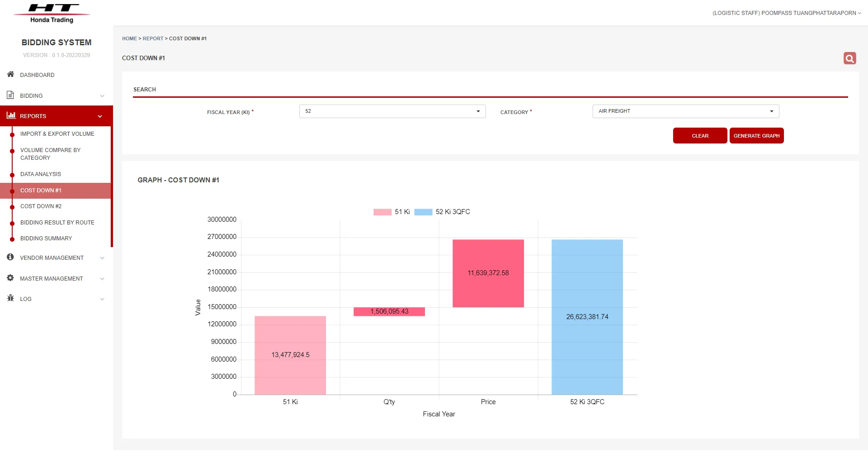Expand the Bidding menu chevron
The height and width of the screenshot is (458, 868).
pyautogui.click(x=102, y=96)
